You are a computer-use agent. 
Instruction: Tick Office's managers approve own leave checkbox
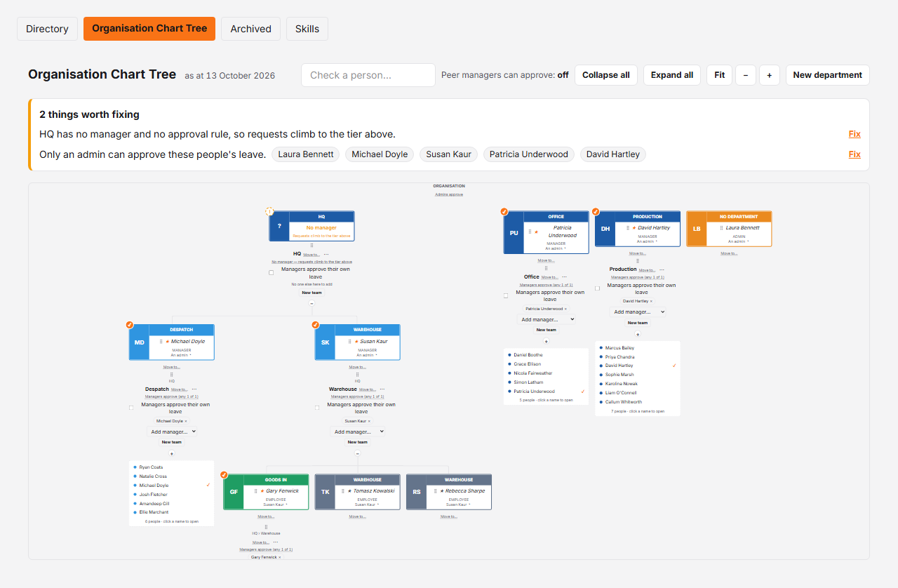pos(506,295)
